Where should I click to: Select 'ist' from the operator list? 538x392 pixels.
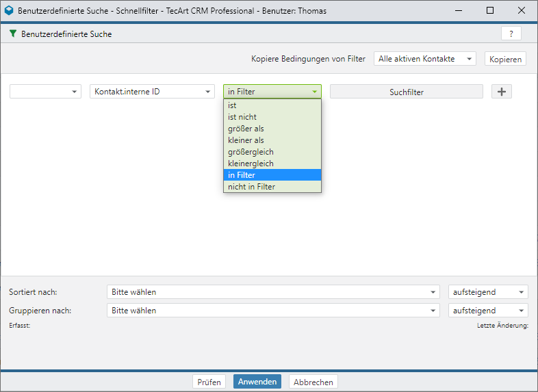pos(272,105)
